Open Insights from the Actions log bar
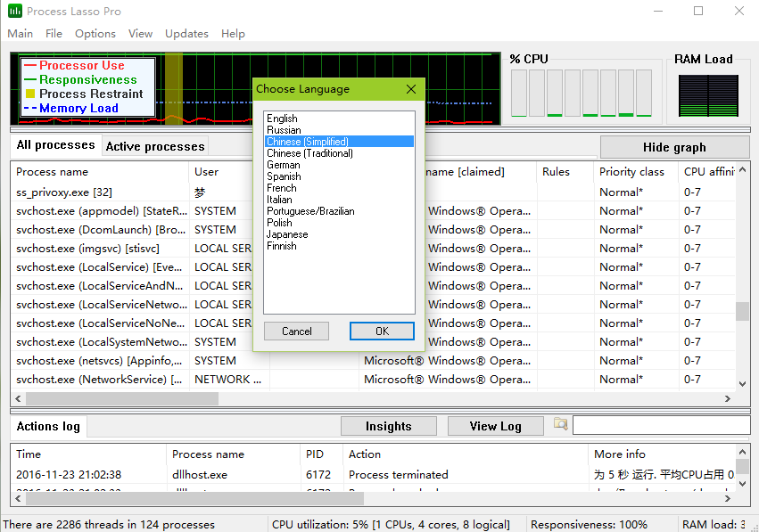The height and width of the screenshot is (532, 759). (x=388, y=426)
